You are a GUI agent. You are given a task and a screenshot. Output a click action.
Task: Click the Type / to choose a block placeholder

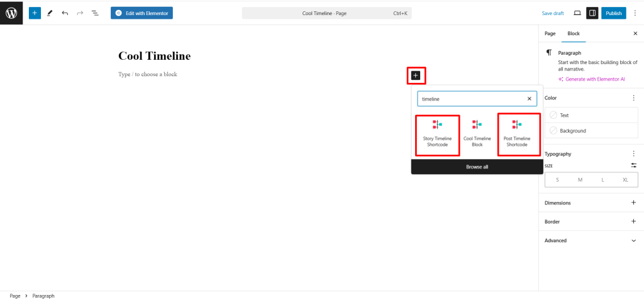tap(148, 74)
